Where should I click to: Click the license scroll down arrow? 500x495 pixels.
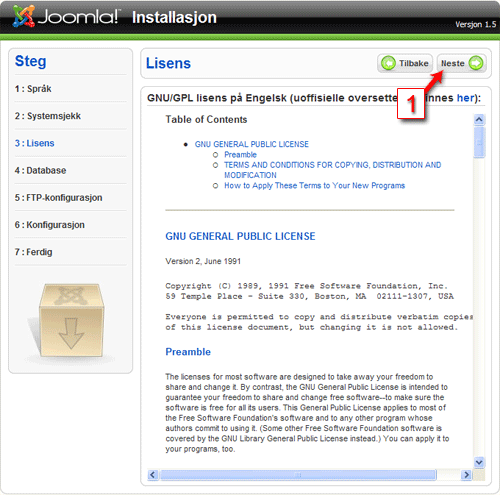click(x=479, y=462)
